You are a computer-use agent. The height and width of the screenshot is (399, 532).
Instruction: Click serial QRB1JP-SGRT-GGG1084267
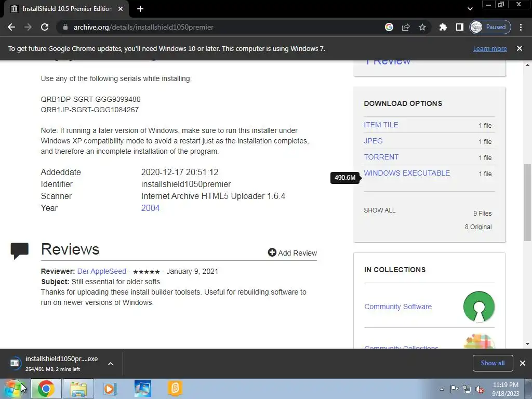tap(89, 110)
